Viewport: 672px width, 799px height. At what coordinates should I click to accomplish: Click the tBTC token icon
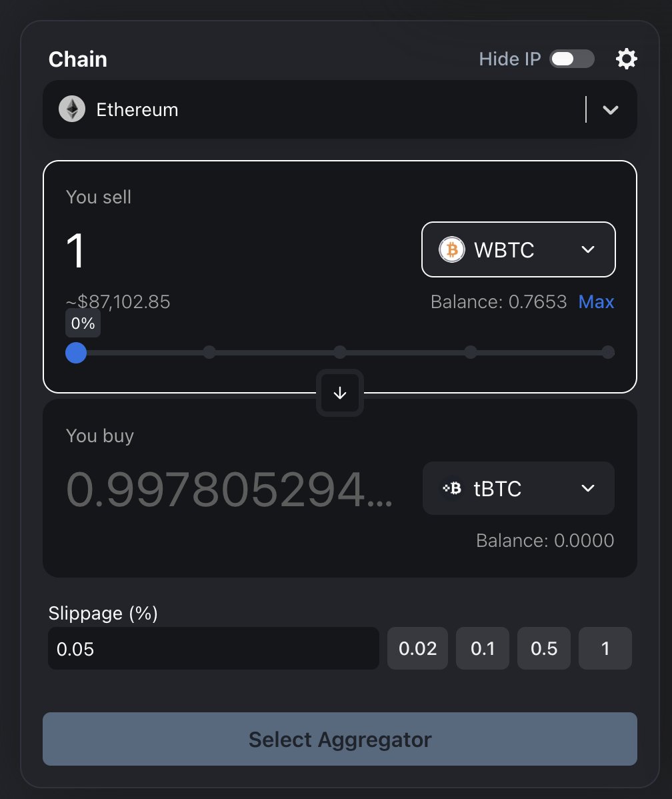pyautogui.click(x=453, y=489)
